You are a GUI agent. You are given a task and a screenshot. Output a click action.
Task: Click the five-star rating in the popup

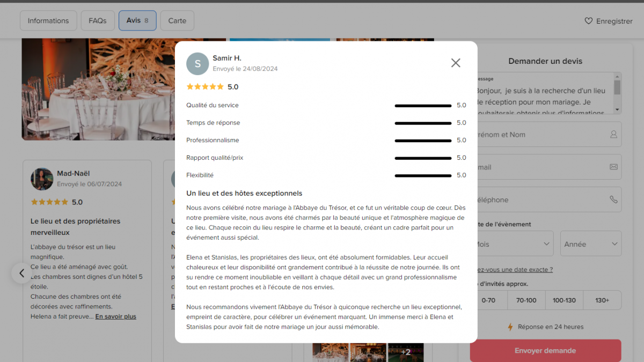click(x=205, y=86)
